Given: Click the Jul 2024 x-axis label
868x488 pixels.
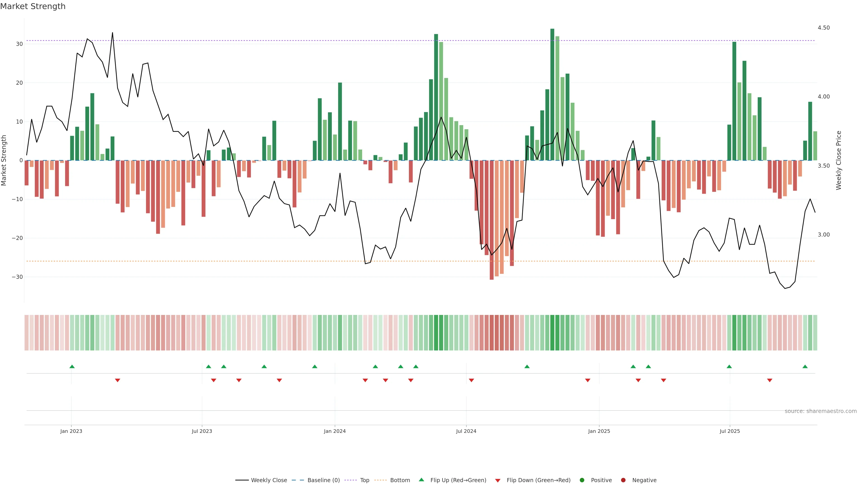Looking at the screenshot, I should click(466, 431).
